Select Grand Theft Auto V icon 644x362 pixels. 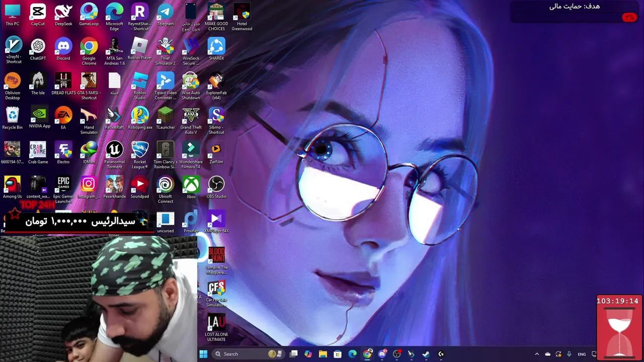tap(191, 121)
